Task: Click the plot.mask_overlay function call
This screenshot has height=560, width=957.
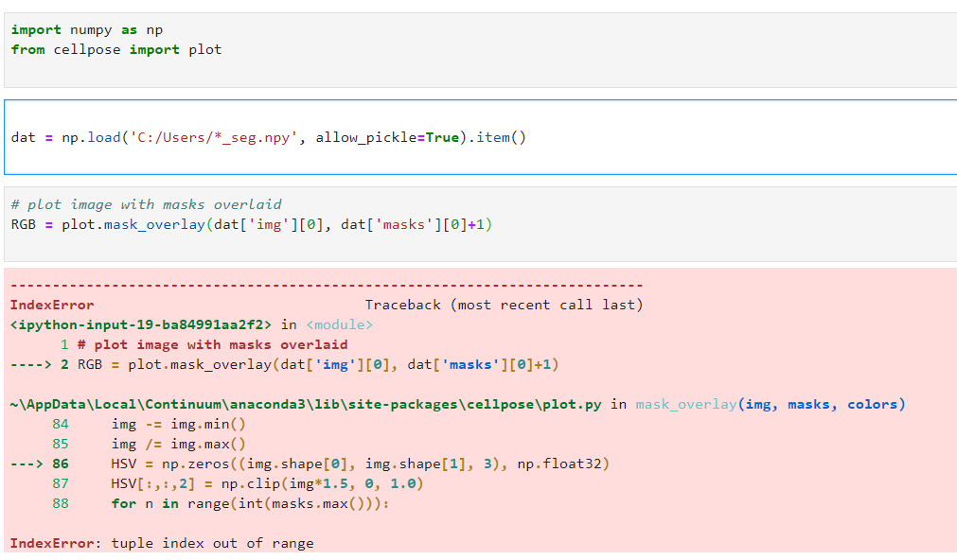Action: (128, 224)
